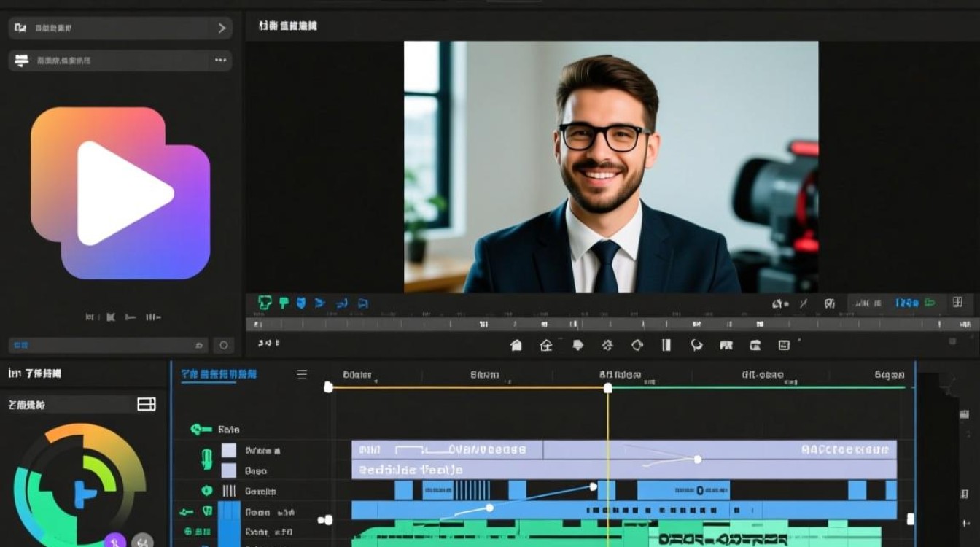Click the split-bar icon in playback toolbar

point(666,345)
